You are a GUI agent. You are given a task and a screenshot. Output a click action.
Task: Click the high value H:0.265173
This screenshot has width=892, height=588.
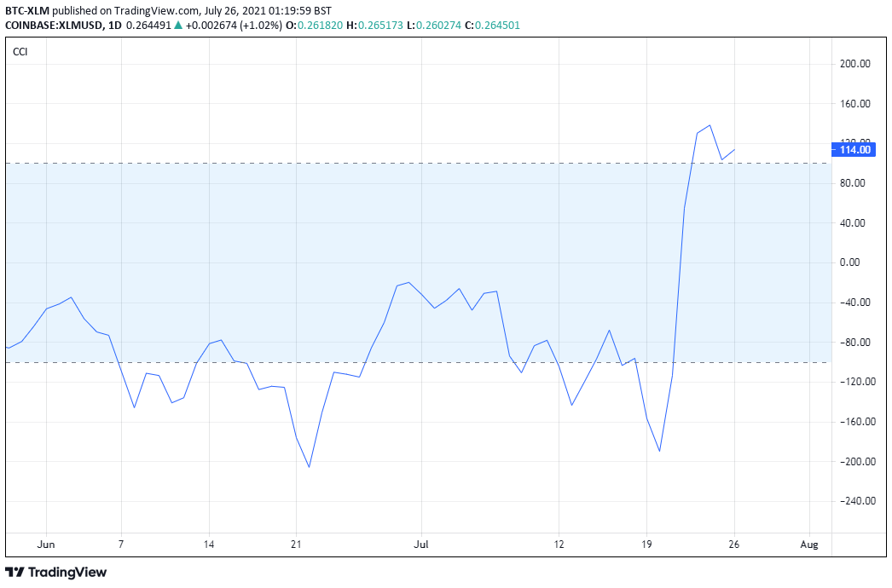(375, 25)
